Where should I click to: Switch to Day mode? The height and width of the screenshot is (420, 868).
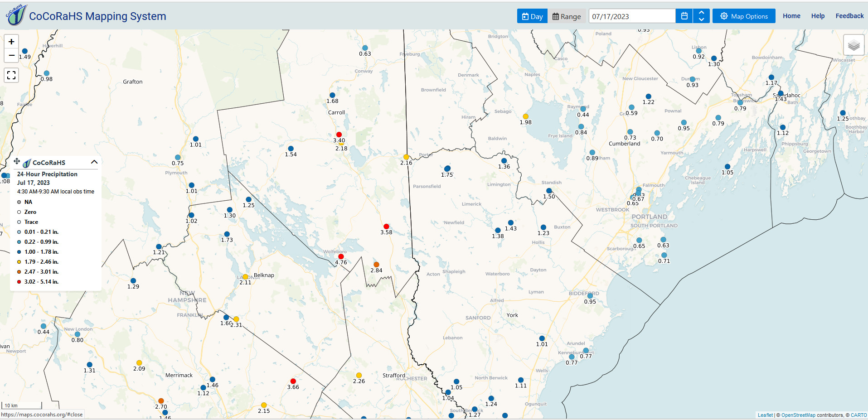coord(532,16)
